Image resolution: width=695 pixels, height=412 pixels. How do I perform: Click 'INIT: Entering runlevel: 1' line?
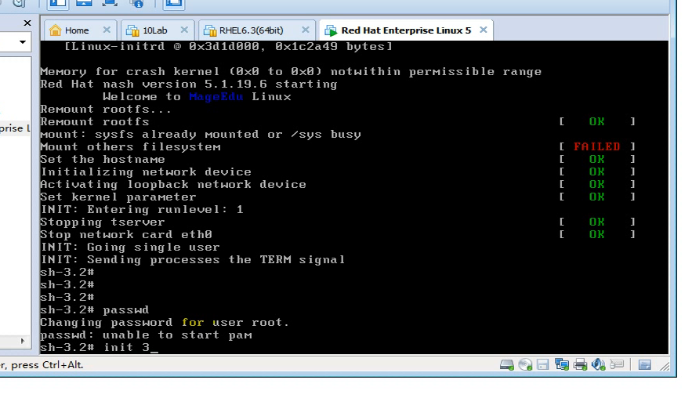[x=142, y=210]
